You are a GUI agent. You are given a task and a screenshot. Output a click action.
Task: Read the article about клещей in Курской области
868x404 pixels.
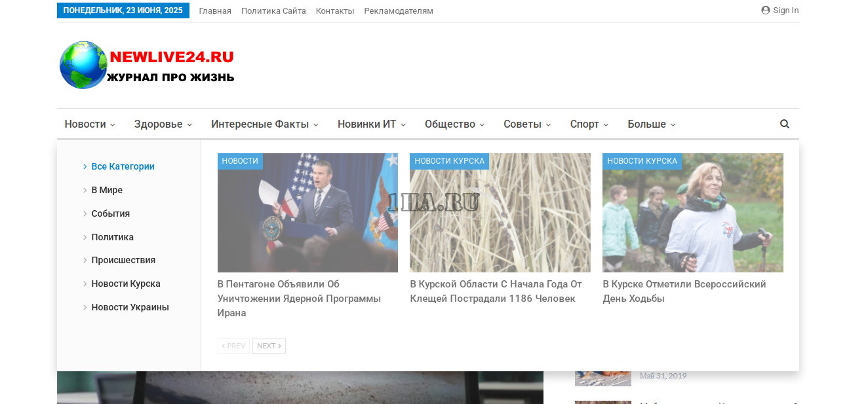coord(496,291)
